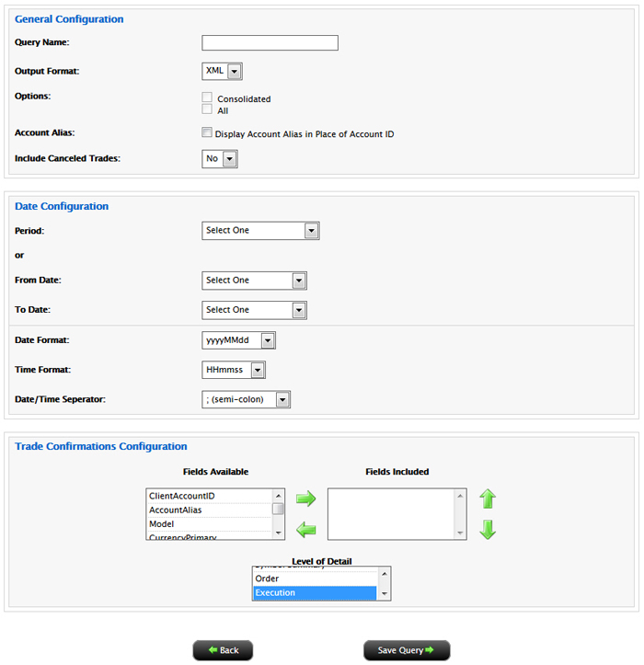
Task: Select Model in Fields Available list
Action: coord(209,523)
